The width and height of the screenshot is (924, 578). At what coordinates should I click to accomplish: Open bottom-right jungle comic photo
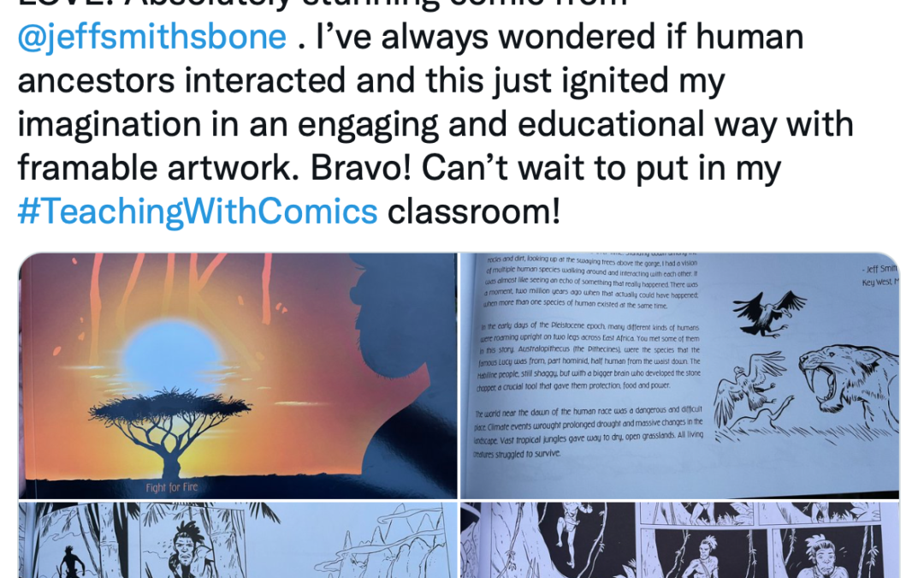click(x=679, y=540)
